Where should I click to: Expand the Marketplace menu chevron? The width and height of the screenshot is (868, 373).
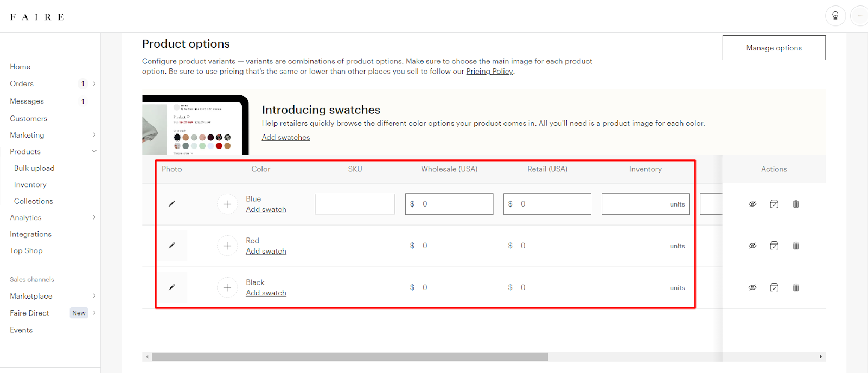click(94, 296)
